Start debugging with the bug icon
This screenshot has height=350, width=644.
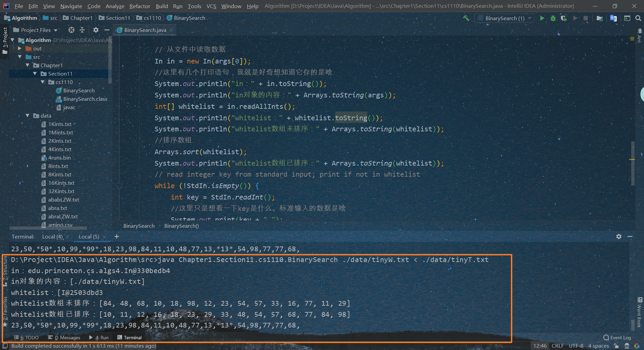pyautogui.click(x=553, y=18)
